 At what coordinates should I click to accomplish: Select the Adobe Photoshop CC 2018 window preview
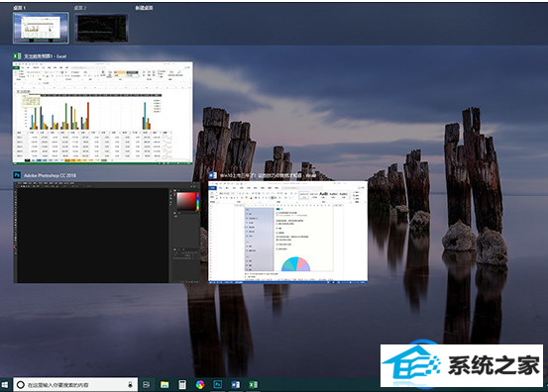coord(106,232)
